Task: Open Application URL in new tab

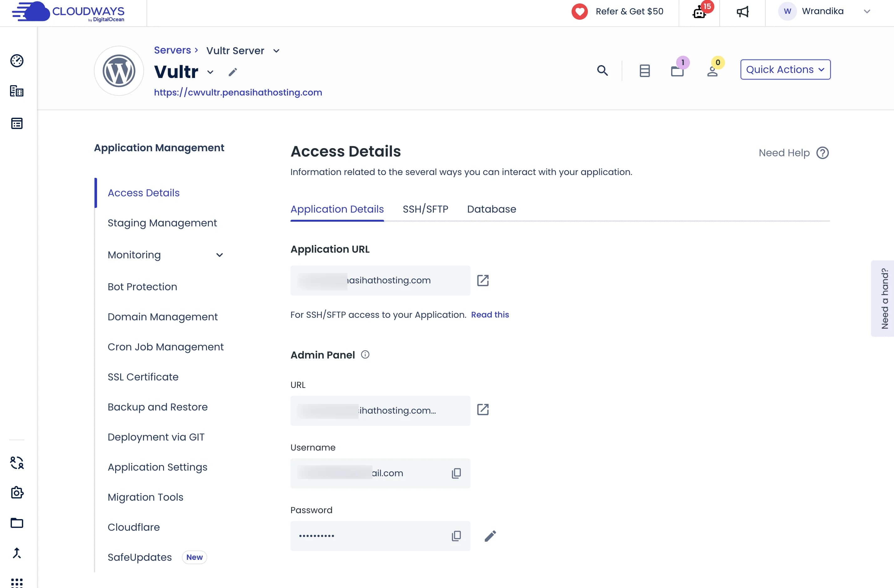Action: (x=483, y=280)
